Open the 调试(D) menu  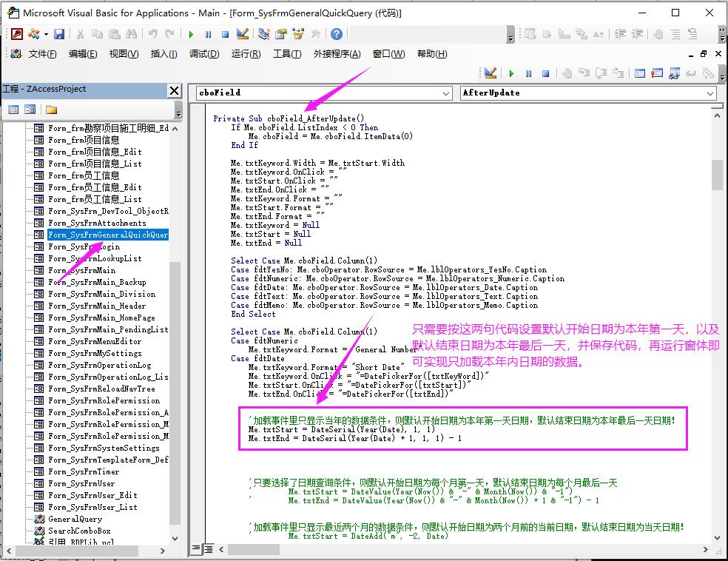[x=204, y=54]
